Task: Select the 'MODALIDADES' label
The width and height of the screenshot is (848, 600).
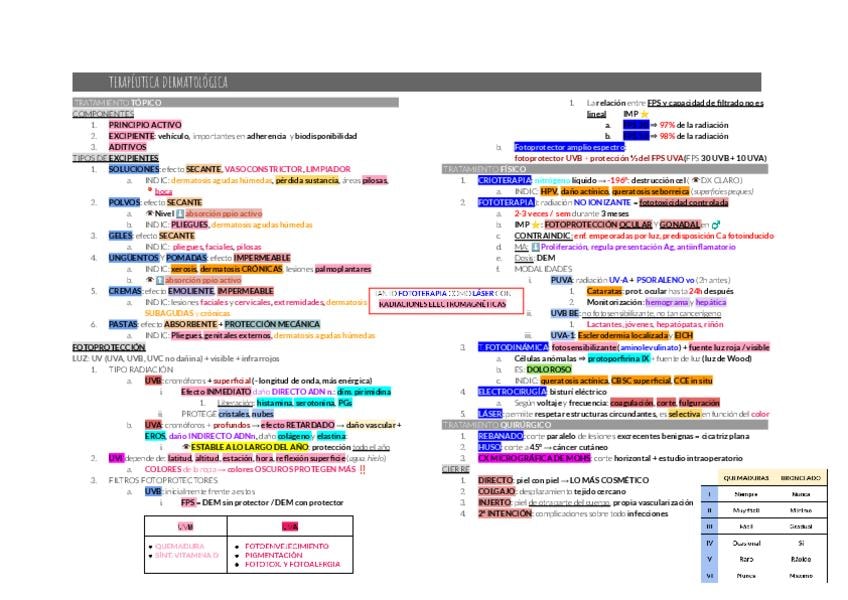Action: (x=542, y=269)
